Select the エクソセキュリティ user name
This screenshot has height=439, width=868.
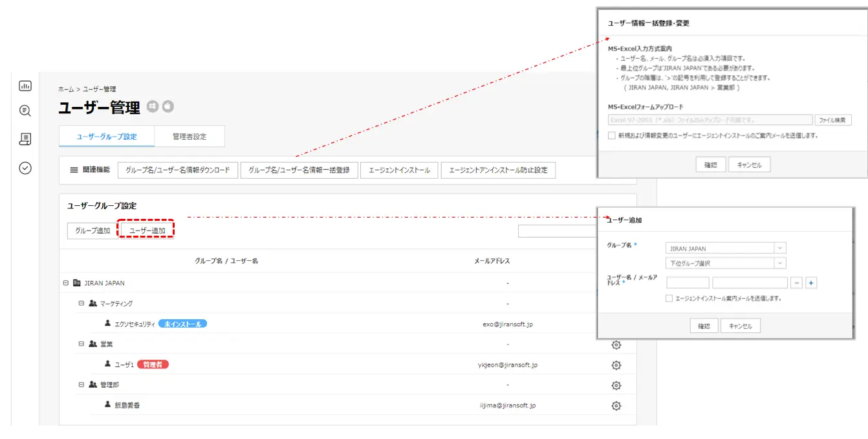[x=135, y=324]
